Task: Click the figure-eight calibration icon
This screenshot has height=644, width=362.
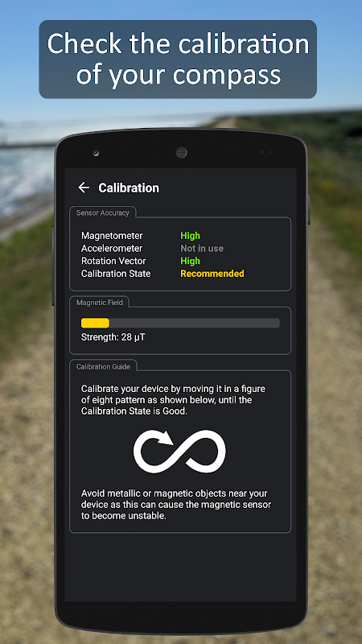Action: coord(179,451)
